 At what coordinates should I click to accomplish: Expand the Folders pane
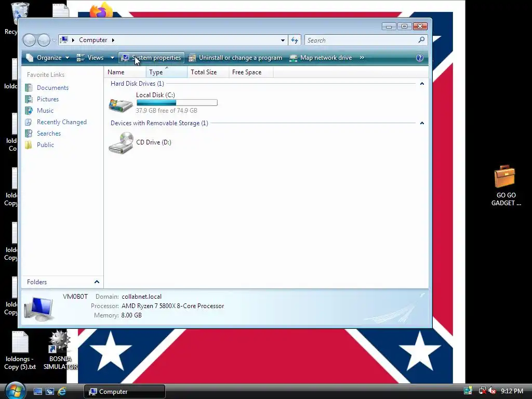pyautogui.click(x=96, y=282)
